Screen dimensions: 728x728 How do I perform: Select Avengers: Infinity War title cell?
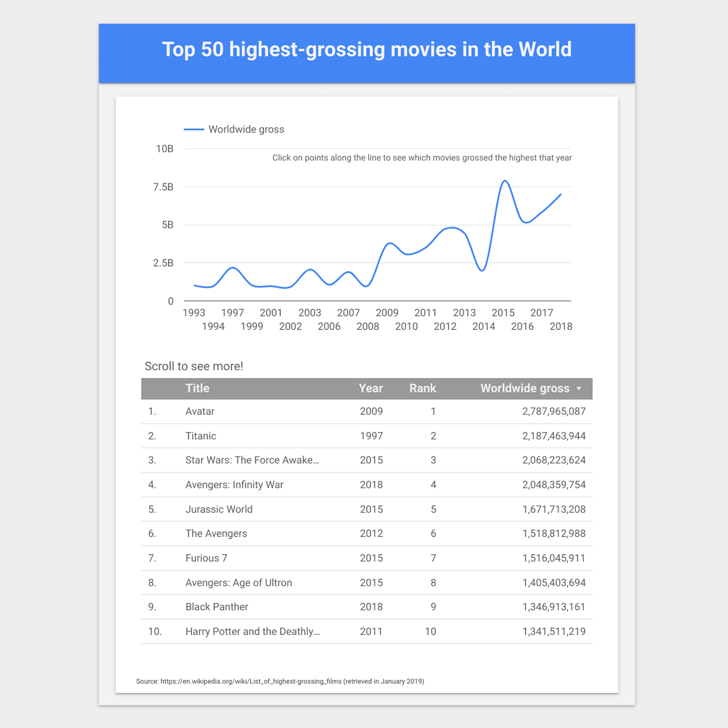(x=234, y=485)
